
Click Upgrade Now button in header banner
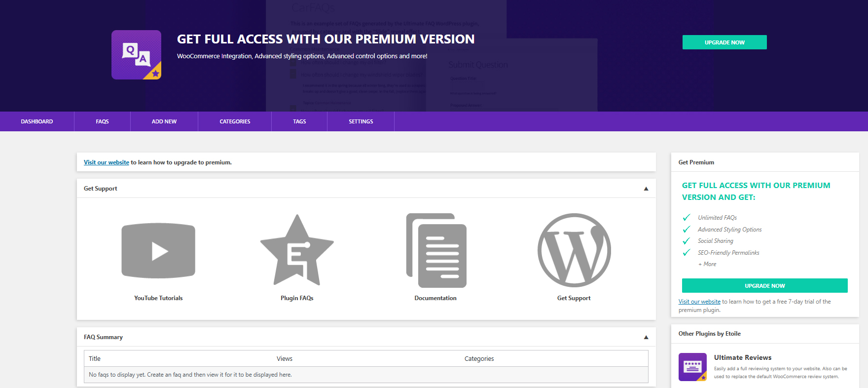pyautogui.click(x=724, y=42)
